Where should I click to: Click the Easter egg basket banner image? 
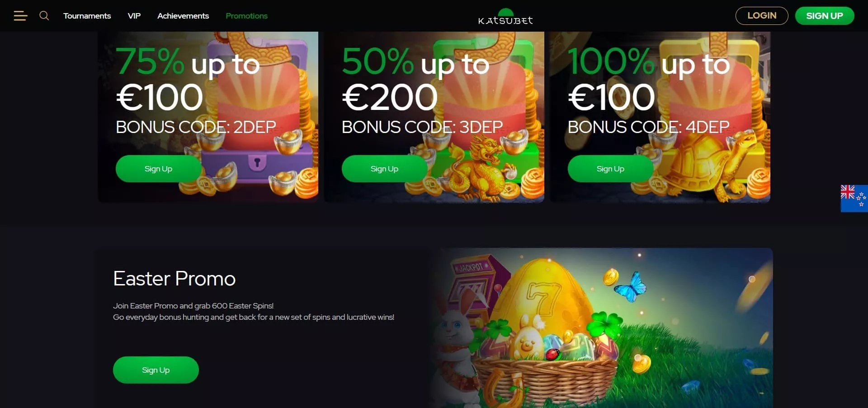pos(601,328)
